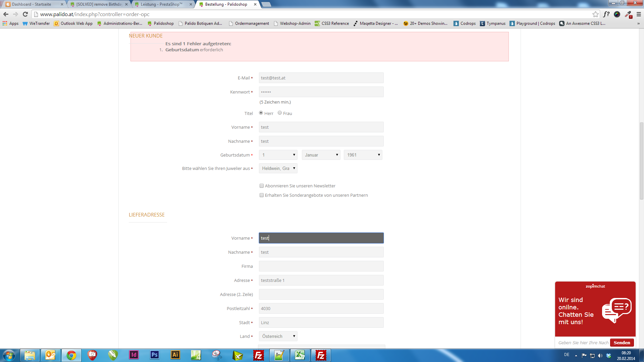Launch InDesign from the taskbar

[x=133, y=355]
